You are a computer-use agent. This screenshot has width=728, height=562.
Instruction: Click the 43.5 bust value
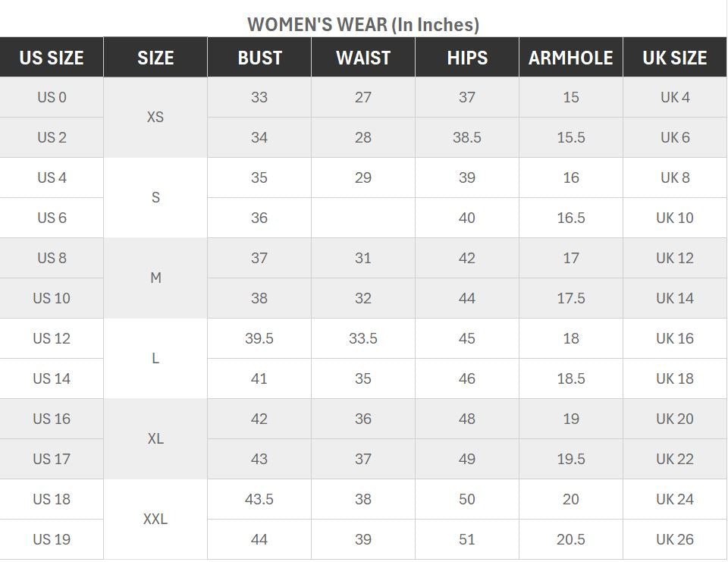coord(259,499)
